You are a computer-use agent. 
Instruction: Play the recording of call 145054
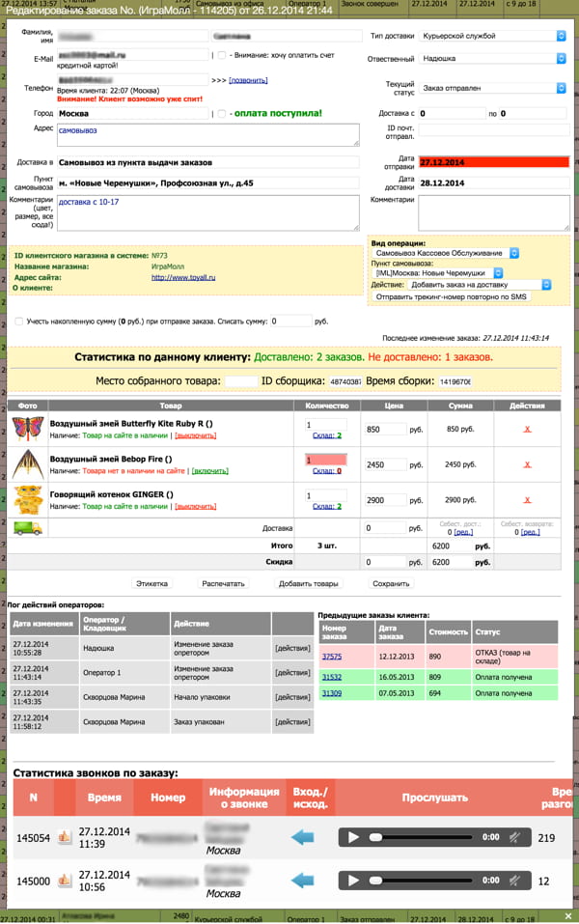point(353,837)
